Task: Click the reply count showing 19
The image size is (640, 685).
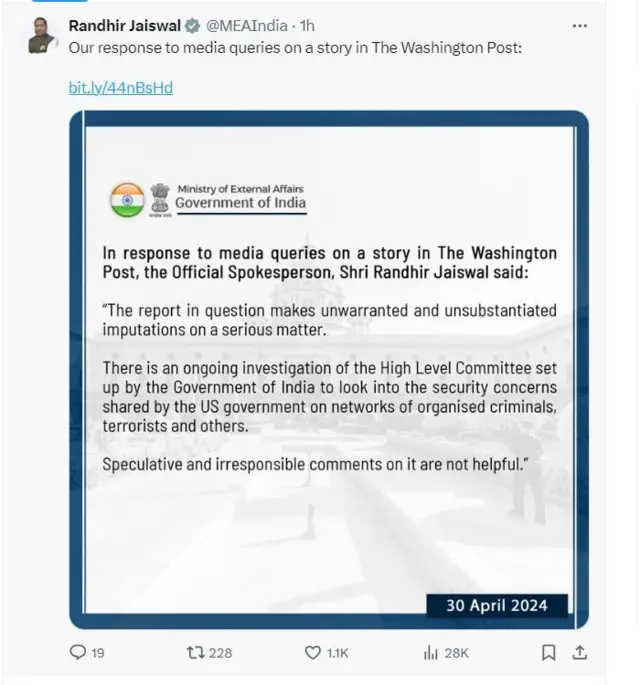Action: 98,653
